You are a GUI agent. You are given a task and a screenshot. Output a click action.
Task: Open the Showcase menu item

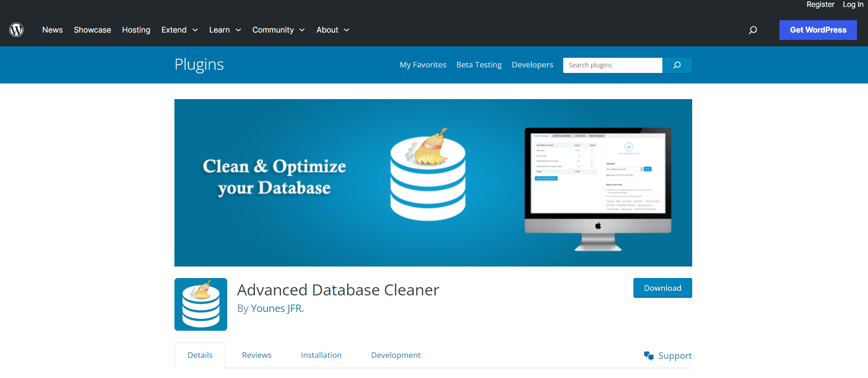tap(92, 30)
